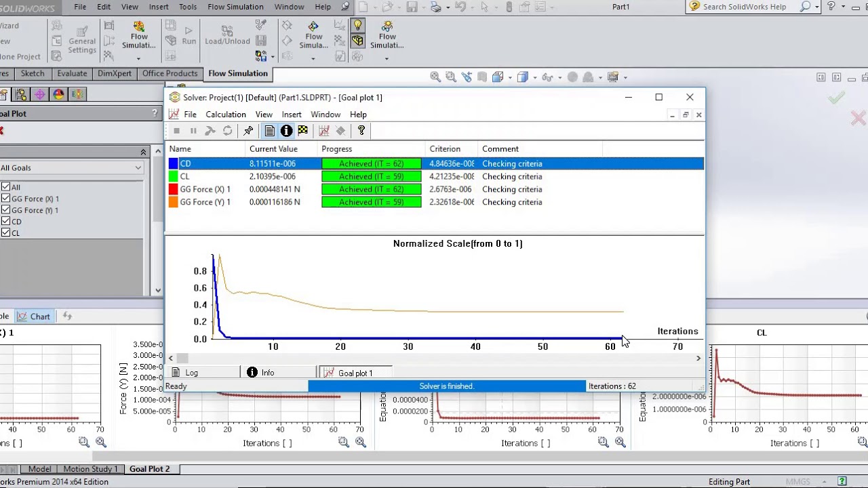Click the question mark help icon in solver toolbar
The image size is (868, 488).
click(361, 131)
